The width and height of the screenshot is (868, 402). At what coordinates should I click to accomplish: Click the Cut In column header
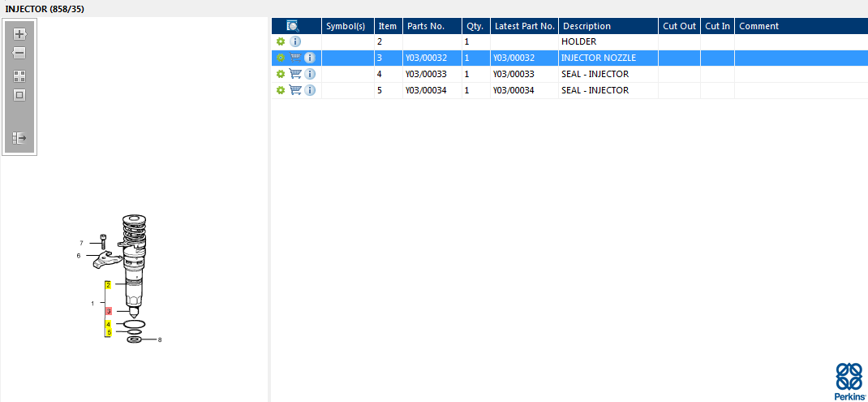(717, 26)
